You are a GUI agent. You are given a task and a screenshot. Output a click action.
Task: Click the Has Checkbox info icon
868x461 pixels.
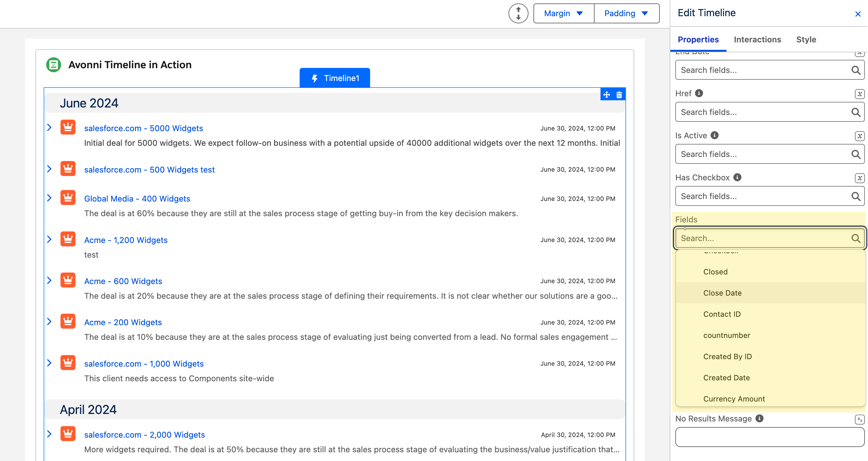tap(737, 177)
